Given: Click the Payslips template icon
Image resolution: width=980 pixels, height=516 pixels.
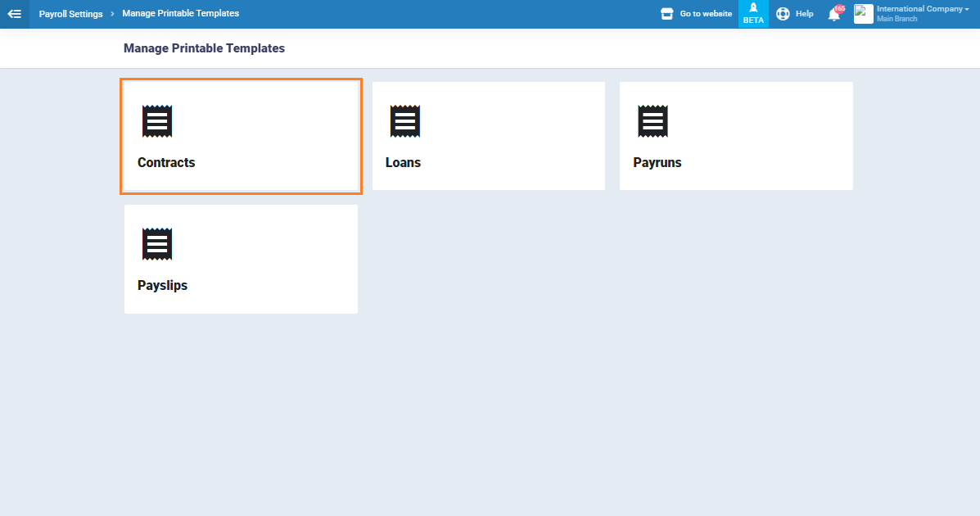Looking at the screenshot, I should point(157,244).
